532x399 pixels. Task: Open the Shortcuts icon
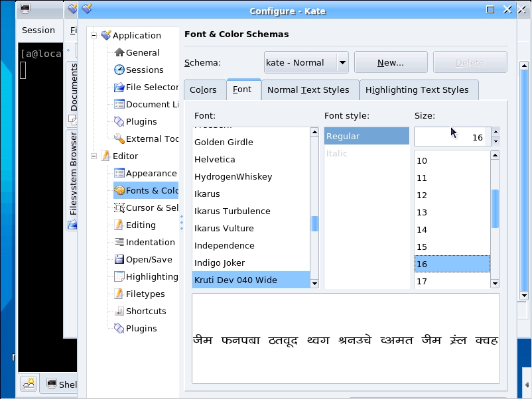119,311
